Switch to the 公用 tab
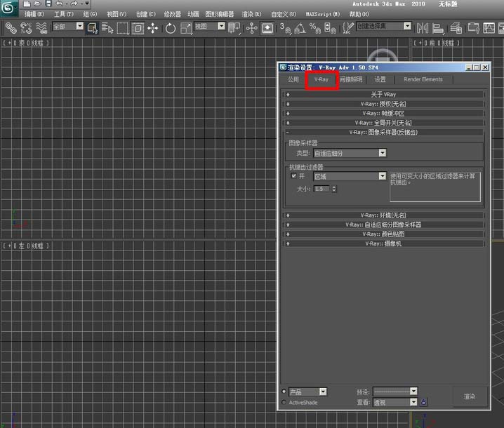 coord(293,79)
